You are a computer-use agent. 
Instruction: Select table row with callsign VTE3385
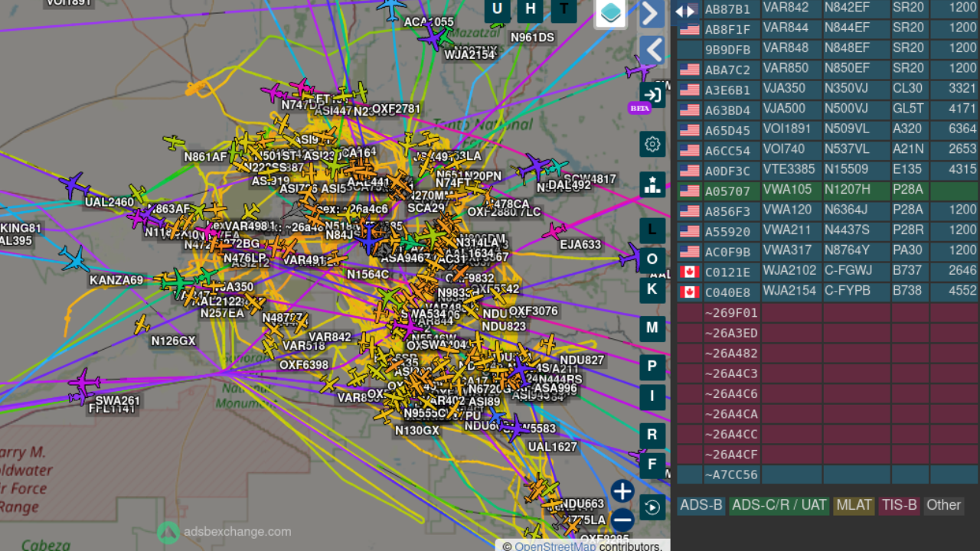(827, 171)
